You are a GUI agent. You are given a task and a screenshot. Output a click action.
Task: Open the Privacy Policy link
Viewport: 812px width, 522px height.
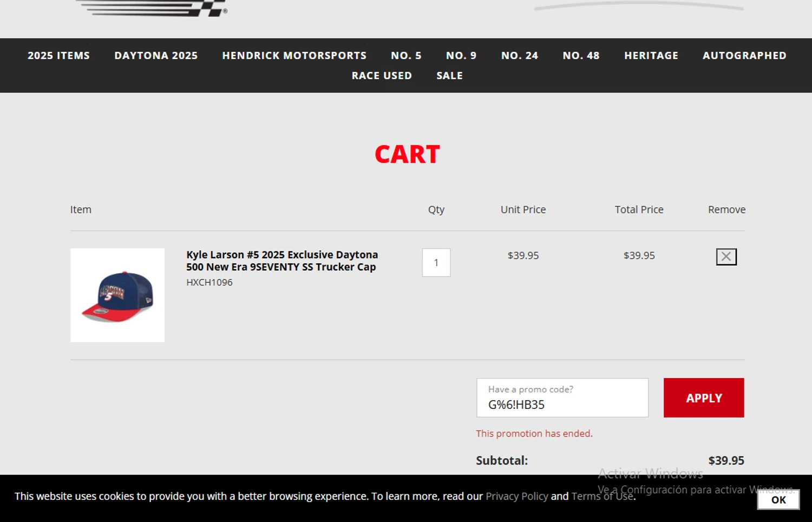517,496
